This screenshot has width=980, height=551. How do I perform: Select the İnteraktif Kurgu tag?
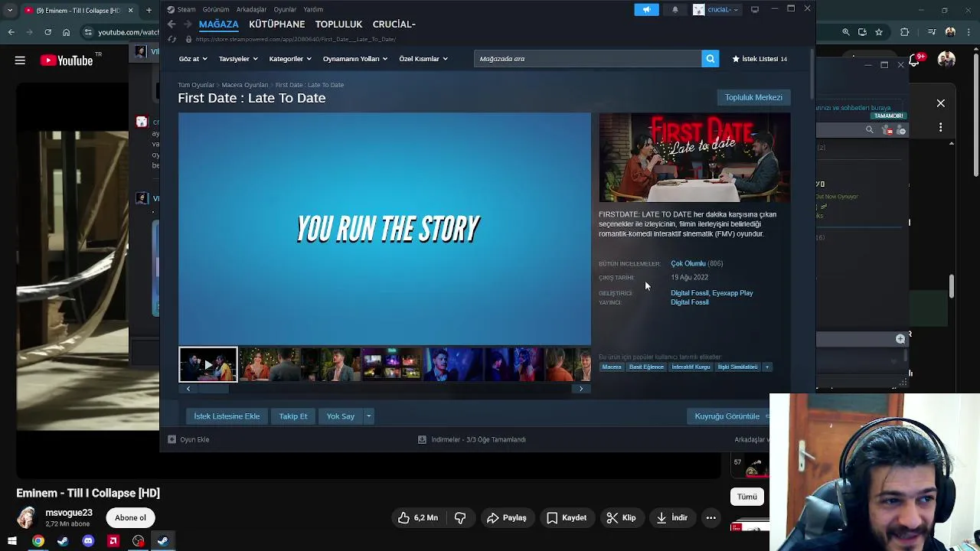click(x=691, y=367)
